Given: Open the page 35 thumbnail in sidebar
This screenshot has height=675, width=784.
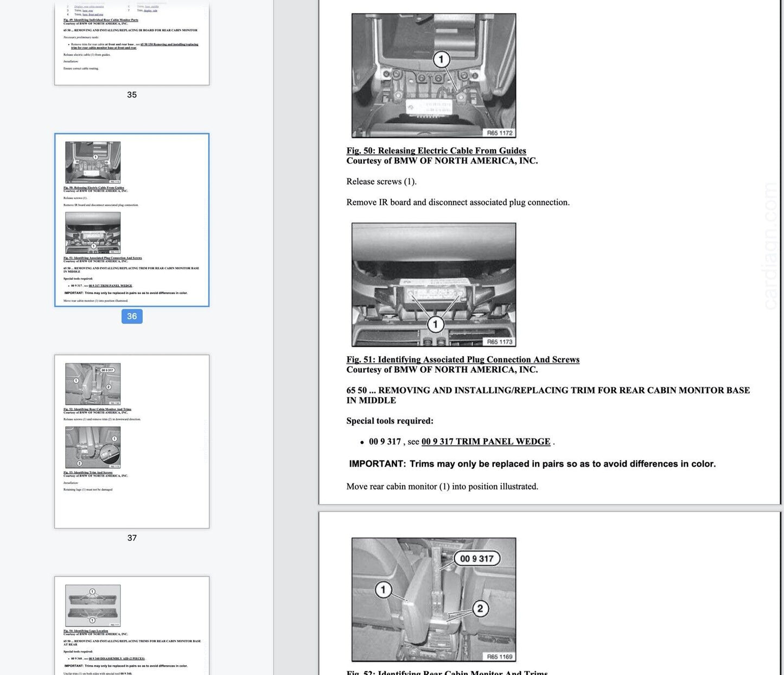Looking at the screenshot, I should (132, 43).
